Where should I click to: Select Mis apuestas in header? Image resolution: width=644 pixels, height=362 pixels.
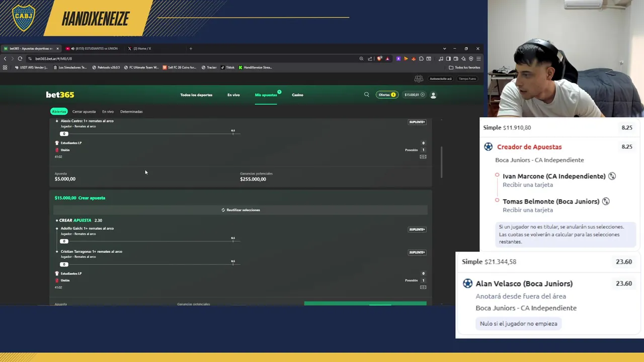point(266,95)
